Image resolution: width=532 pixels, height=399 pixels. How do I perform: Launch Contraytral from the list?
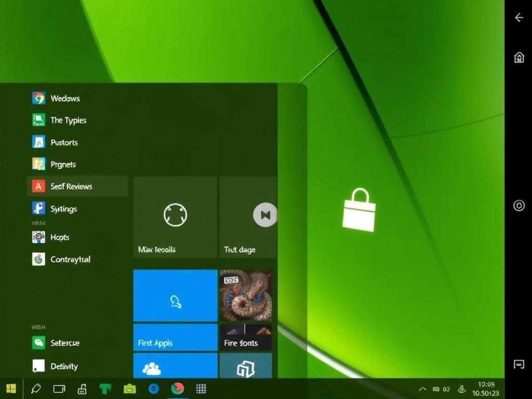pyautogui.click(x=70, y=259)
